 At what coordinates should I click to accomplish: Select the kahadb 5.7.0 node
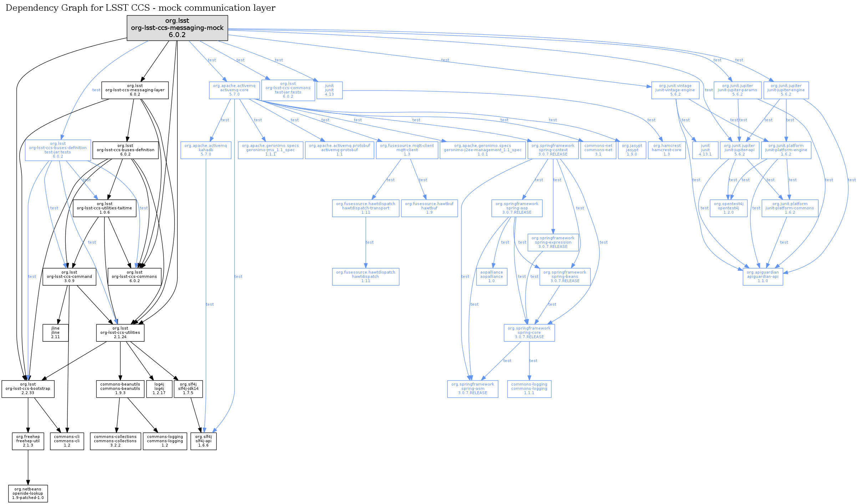(x=206, y=150)
